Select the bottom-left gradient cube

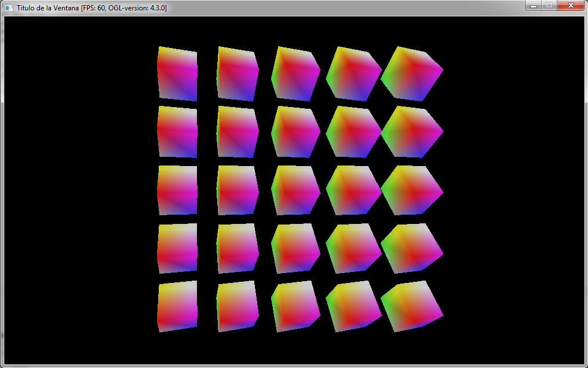[x=177, y=307]
